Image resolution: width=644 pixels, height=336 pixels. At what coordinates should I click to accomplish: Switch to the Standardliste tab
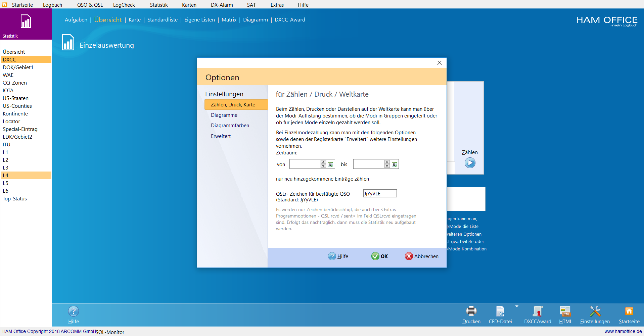click(163, 19)
